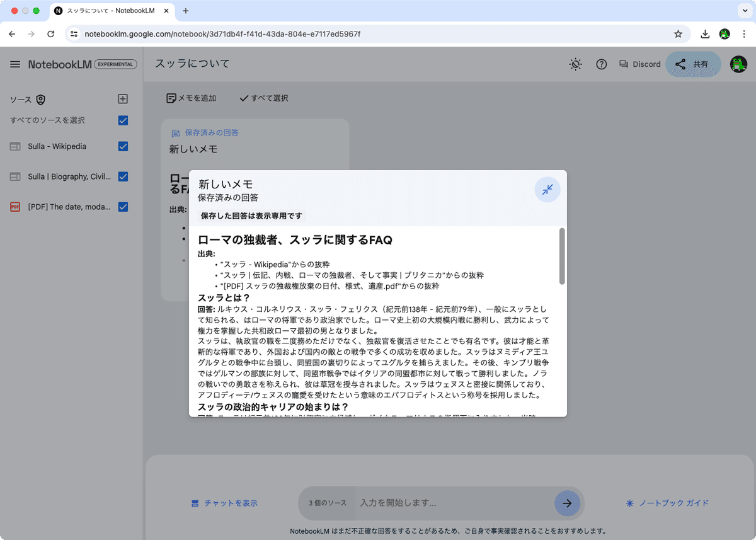Go forward in browser history
Image resolution: width=756 pixels, height=540 pixels.
[x=31, y=34]
